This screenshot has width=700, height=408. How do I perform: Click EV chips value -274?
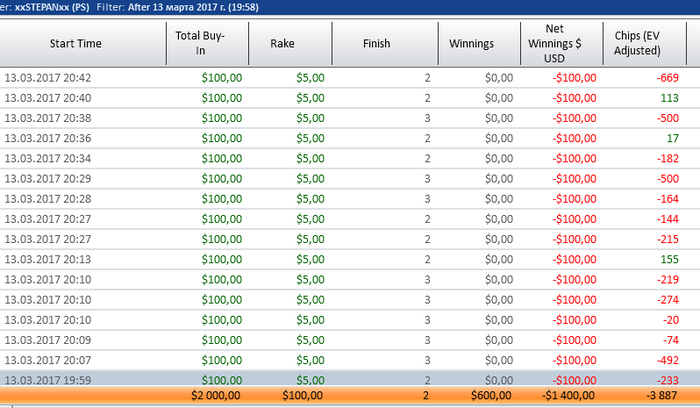pos(667,300)
